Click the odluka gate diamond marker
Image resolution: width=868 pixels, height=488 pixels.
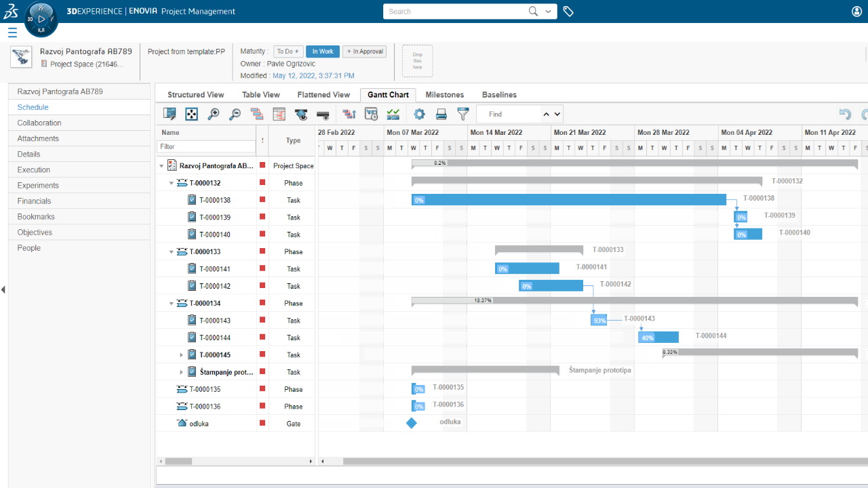pyautogui.click(x=411, y=423)
